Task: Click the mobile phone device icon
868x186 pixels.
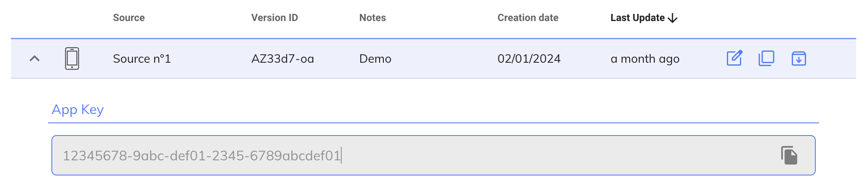Action: click(72, 58)
